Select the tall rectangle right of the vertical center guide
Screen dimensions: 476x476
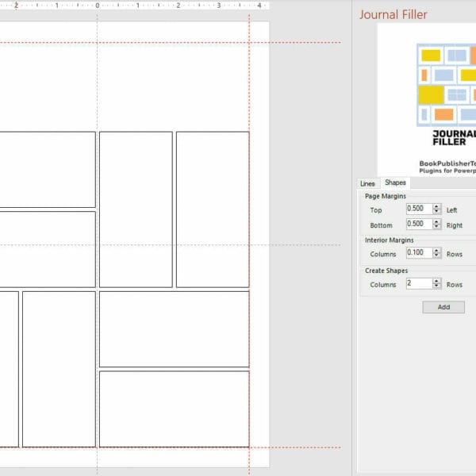pos(136,209)
